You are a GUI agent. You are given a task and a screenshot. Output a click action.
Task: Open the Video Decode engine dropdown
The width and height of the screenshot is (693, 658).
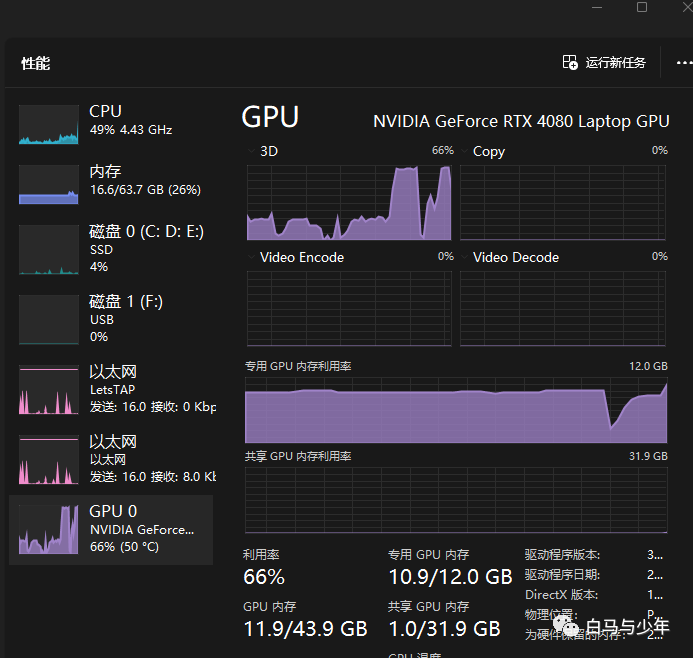point(464,258)
